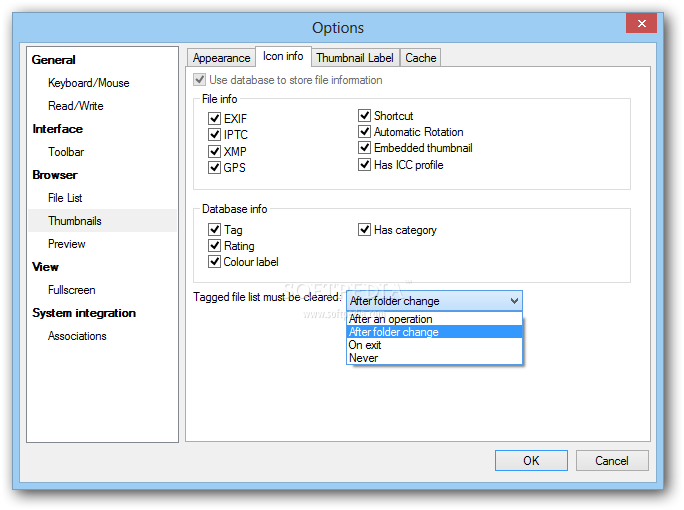Viewport: 684px width, 510px height.
Task: Uncheck the Colour label checkbox
Action: pyautogui.click(x=215, y=262)
